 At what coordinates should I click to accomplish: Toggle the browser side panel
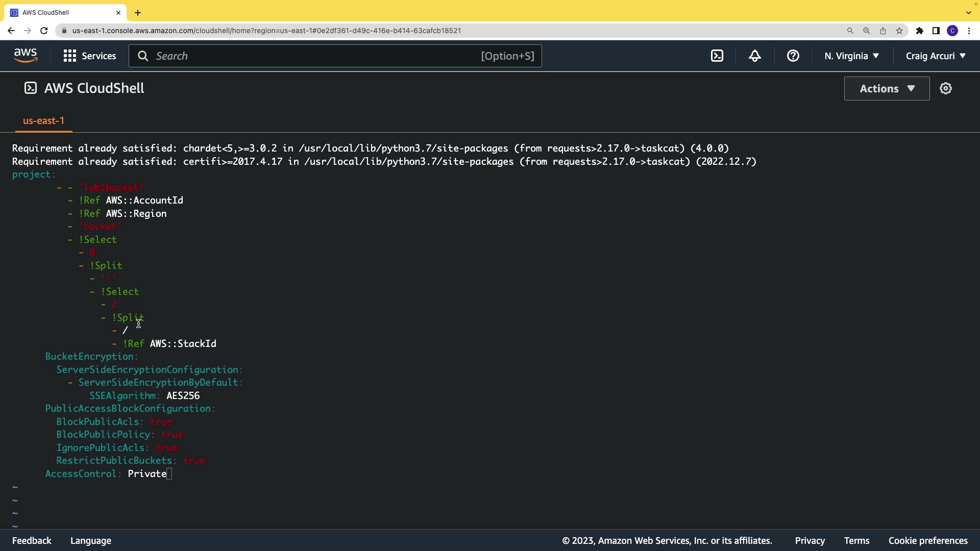click(x=936, y=31)
